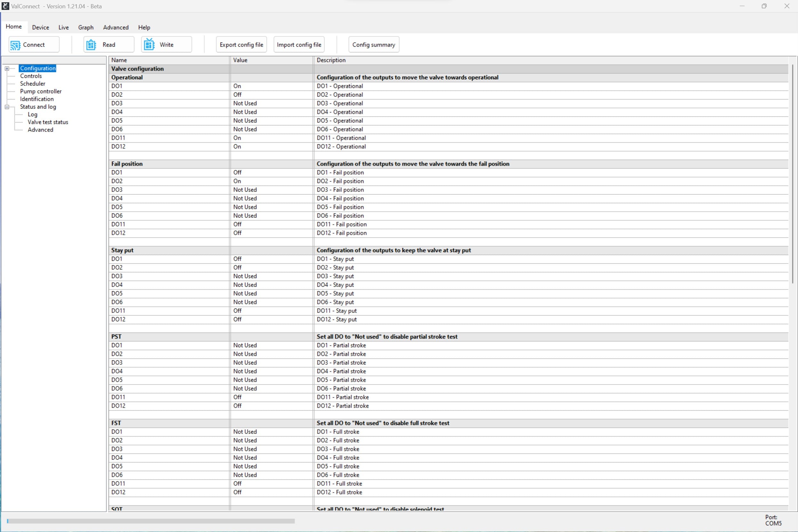Click the 'Valve configuration' header row
798x532 pixels.
448,69
